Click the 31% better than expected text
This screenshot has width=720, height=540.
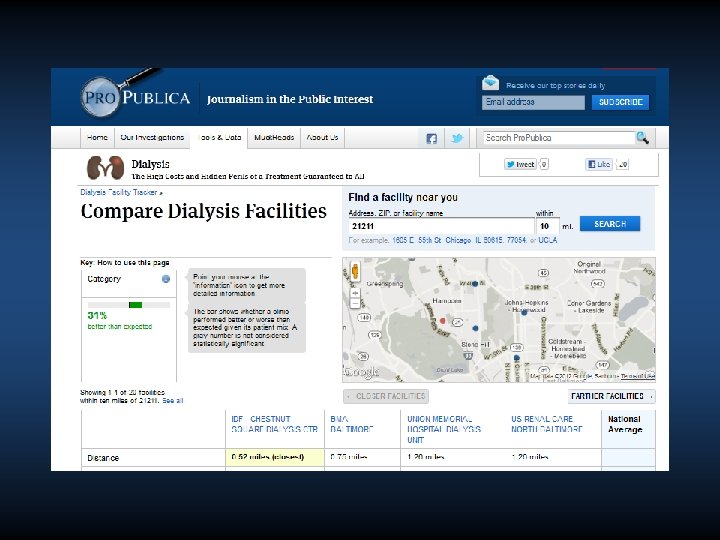click(x=120, y=321)
